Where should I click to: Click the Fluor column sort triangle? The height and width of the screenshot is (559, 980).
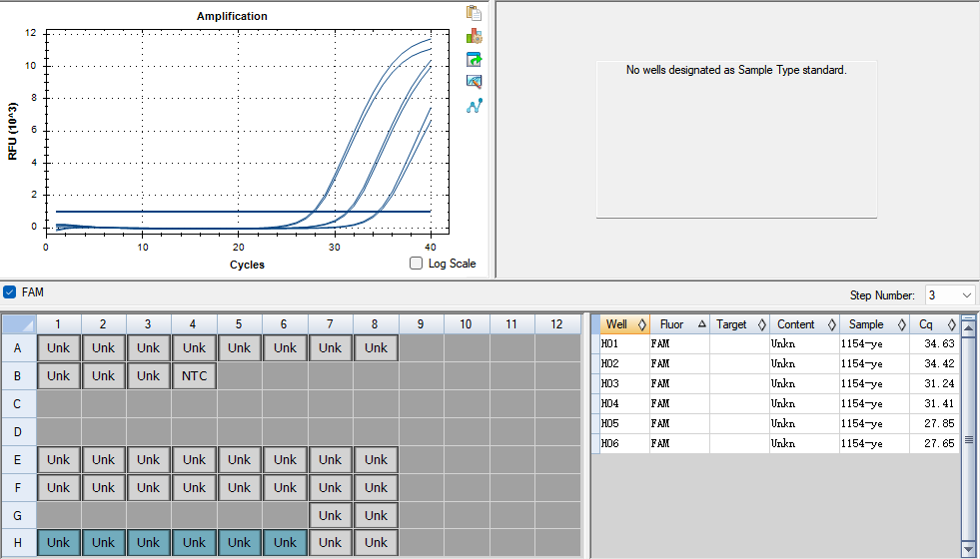702,324
